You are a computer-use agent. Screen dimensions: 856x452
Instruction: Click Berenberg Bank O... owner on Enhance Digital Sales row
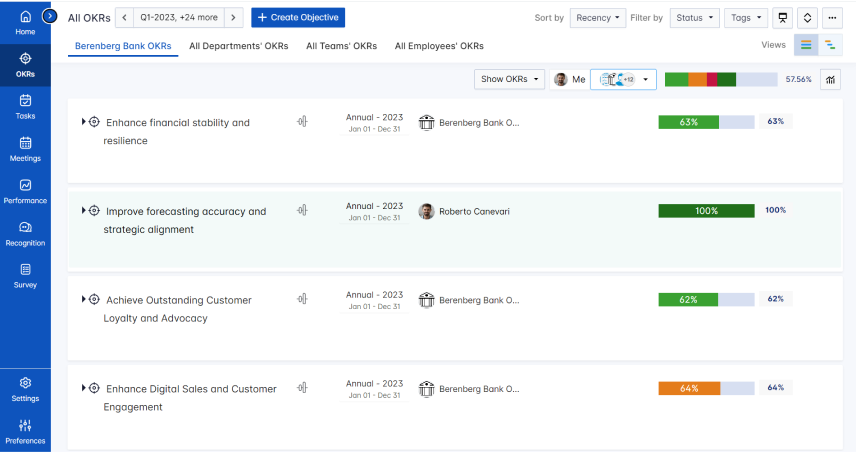click(479, 389)
